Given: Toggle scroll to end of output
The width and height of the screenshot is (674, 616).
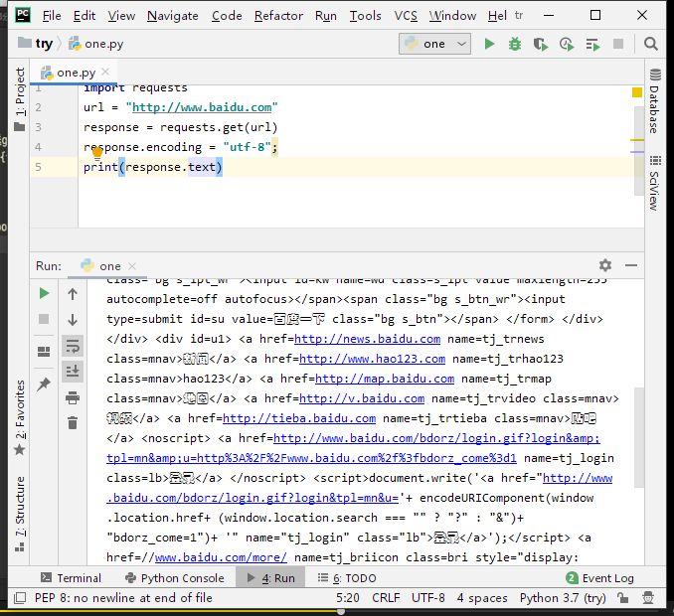Looking at the screenshot, I should pyautogui.click(x=73, y=371).
